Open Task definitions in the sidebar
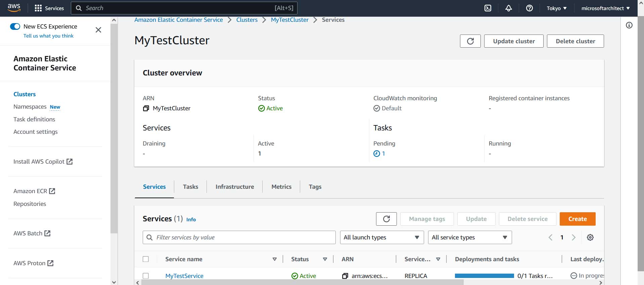Viewport: 644px width, 285px height. point(34,119)
